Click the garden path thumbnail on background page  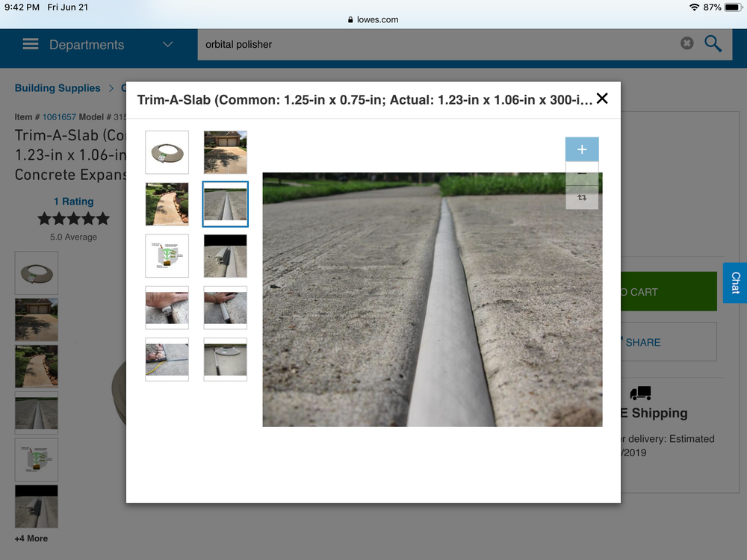pos(36,366)
